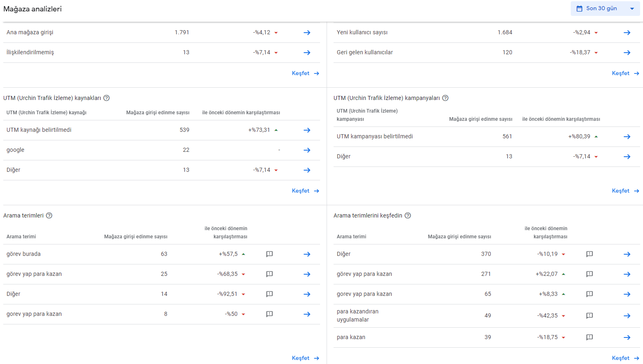Click Keşfet link under Arama terimleri
Viewport: 643px width, 364px height.
[305, 358]
